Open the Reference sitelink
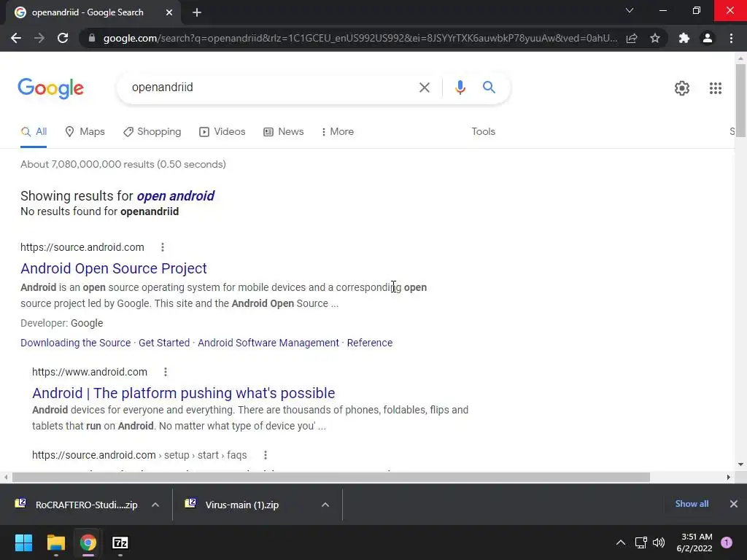Viewport: 747px width, 560px height. point(370,343)
